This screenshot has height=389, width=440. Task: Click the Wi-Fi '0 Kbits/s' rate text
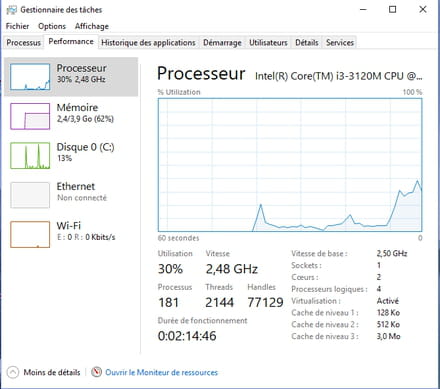coord(100,237)
